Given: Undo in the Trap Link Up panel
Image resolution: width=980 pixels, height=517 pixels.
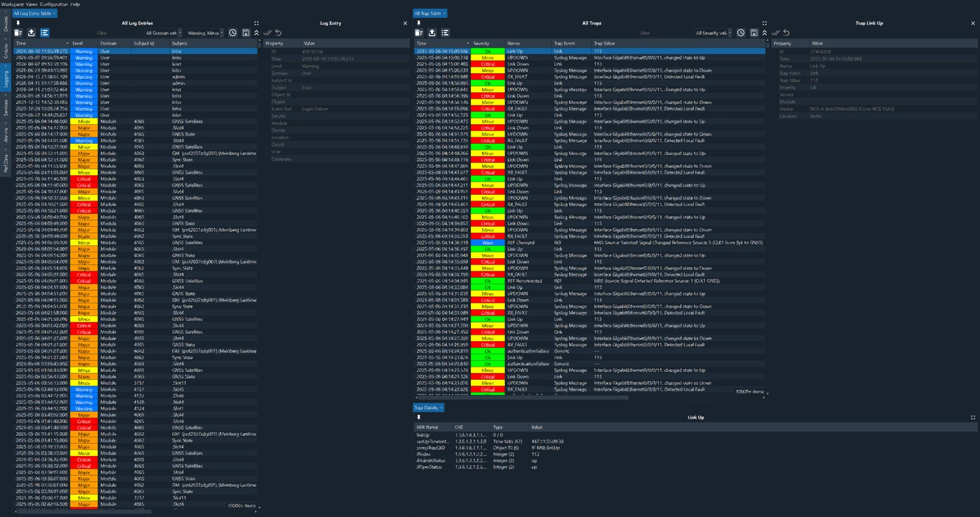Looking at the screenshot, I should pos(787,33).
